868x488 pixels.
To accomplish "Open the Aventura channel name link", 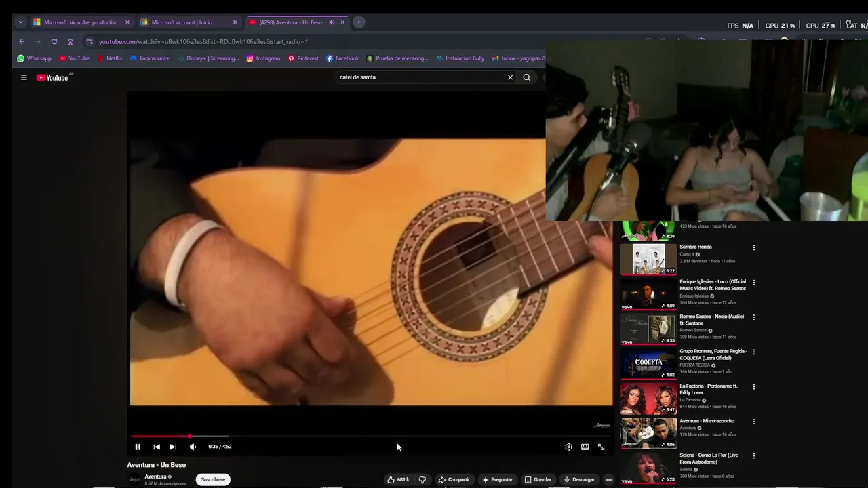I will tap(155, 476).
